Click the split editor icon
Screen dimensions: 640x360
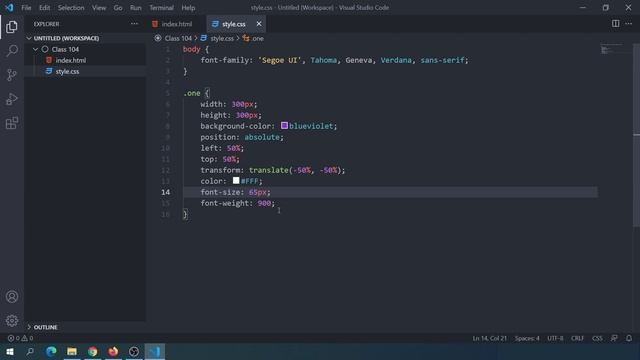tap(615, 24)
